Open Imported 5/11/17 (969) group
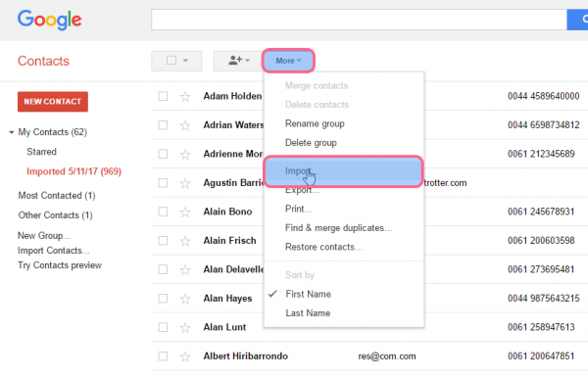 point(73,171)
